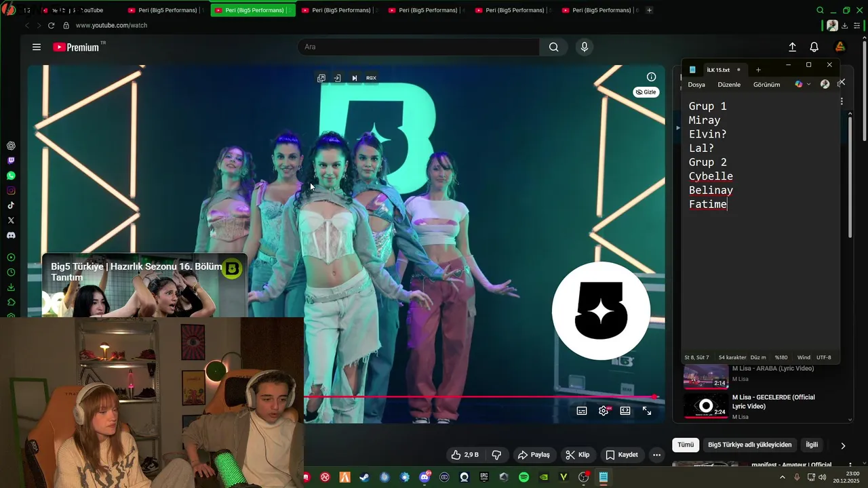
Task: Open Instagram from browser sidebar
Action: [x=11, y=190]
